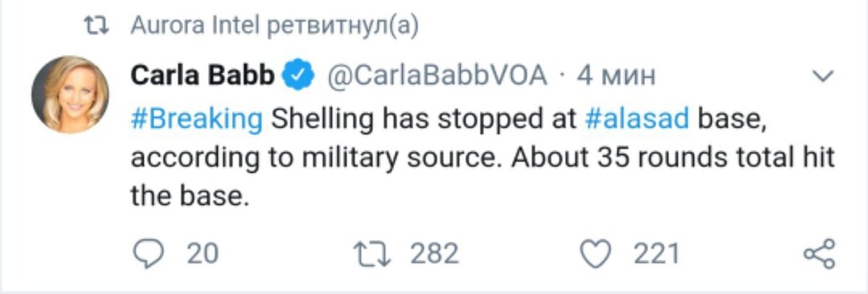This screenshot has height=294, width=868.
Task: Click the Carla Babb display name
Action: 204,75
